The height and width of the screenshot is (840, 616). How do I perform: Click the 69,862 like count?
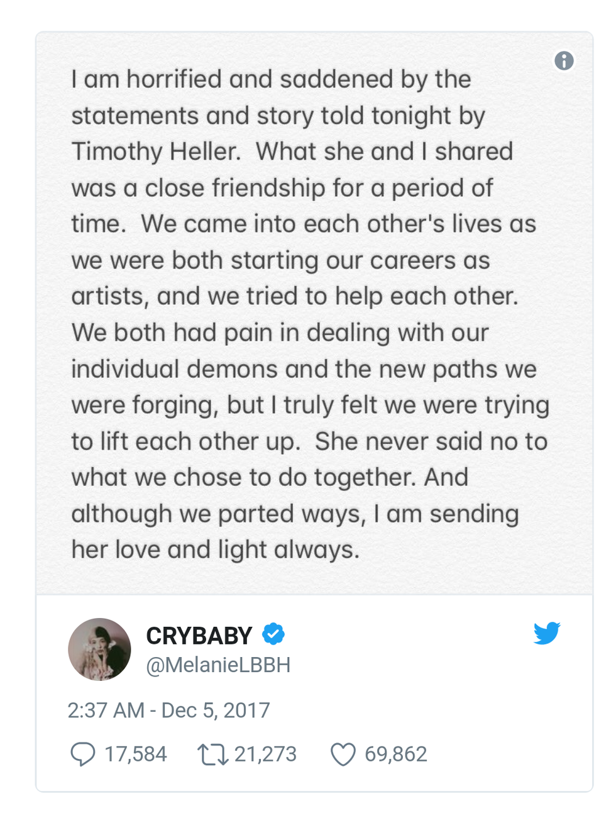tap(396, 754)
